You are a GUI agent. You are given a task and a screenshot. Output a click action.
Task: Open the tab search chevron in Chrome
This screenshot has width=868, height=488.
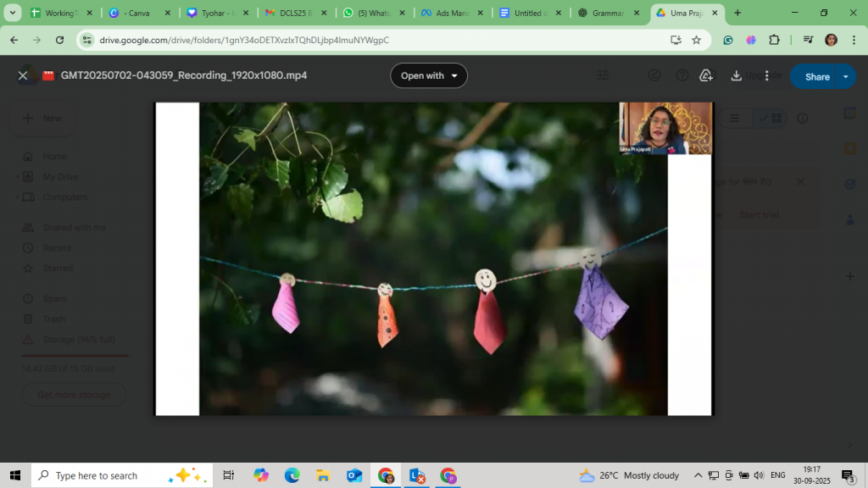(13, 13)
